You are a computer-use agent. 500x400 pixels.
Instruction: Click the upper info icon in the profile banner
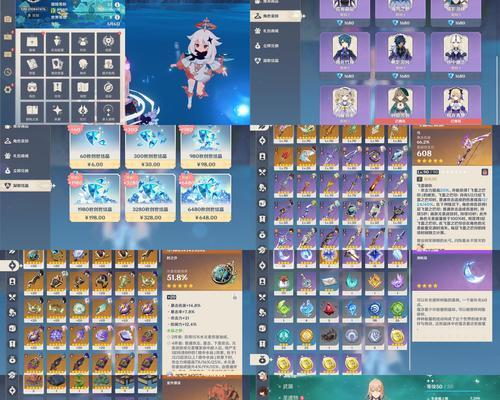[117, 5]
